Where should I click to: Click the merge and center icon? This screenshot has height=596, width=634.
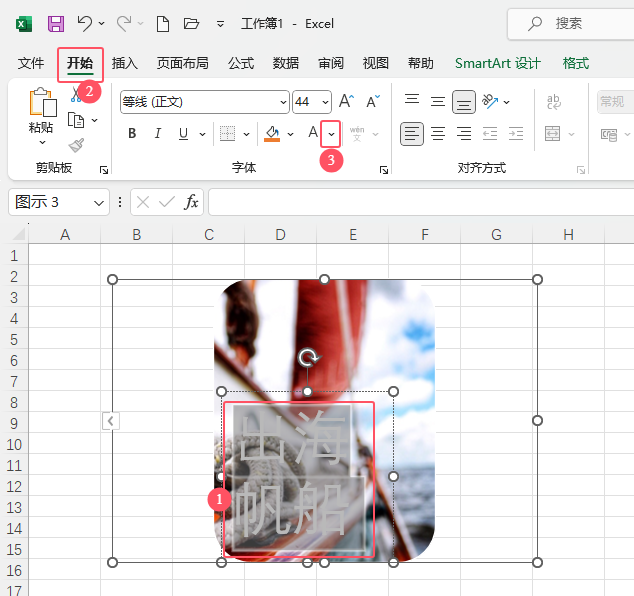pos(553,133)
